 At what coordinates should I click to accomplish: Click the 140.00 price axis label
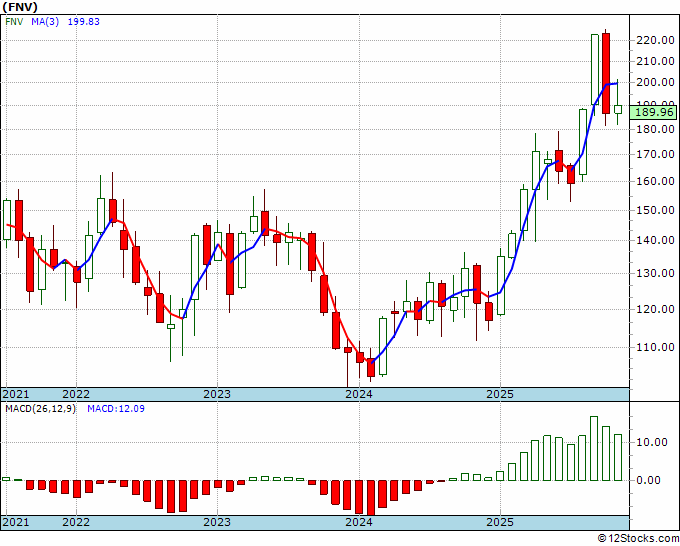click(655, 240)
